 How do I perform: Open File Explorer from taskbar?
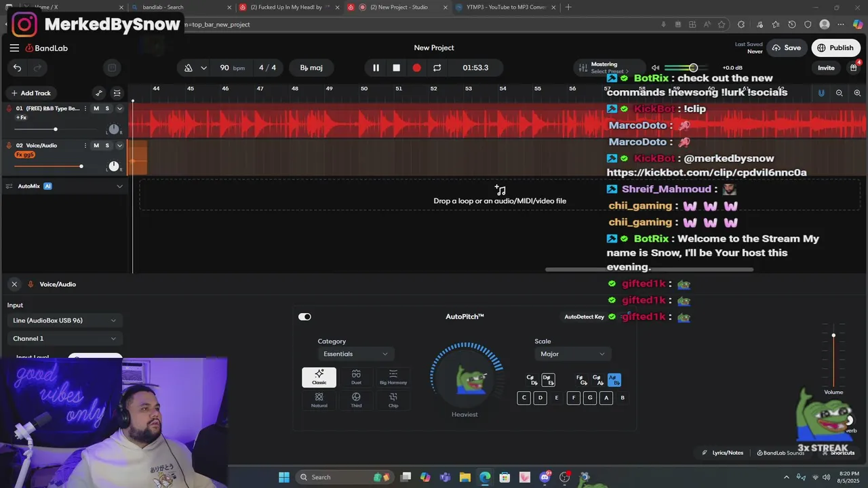[465, 477]
